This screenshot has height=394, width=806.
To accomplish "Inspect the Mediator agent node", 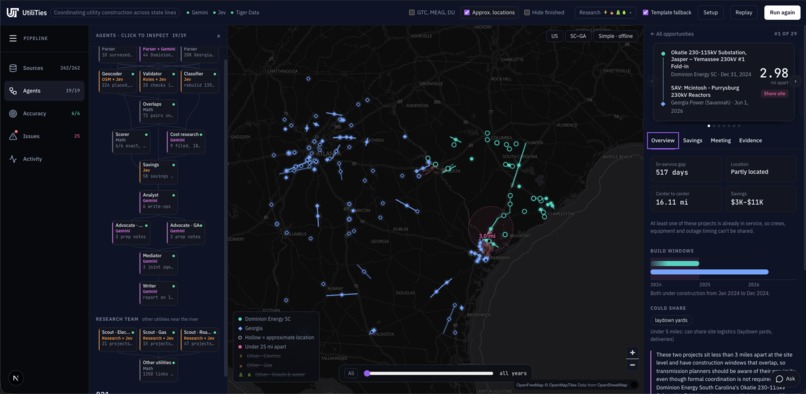I will click(x=158, y=263).
